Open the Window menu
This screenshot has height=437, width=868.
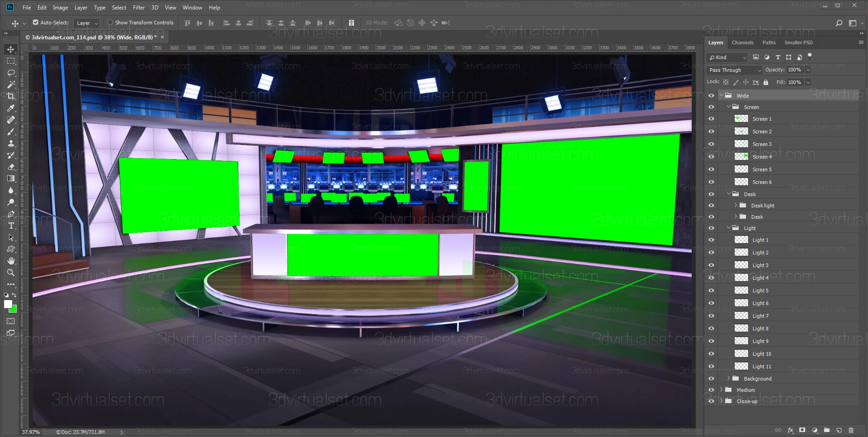click(192, 8)
